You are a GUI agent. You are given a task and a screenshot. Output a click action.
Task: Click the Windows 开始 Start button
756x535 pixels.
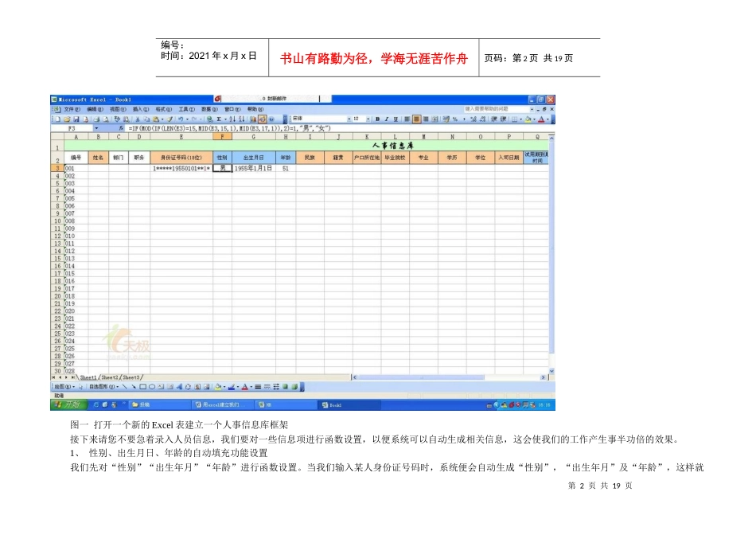[68, 404]
